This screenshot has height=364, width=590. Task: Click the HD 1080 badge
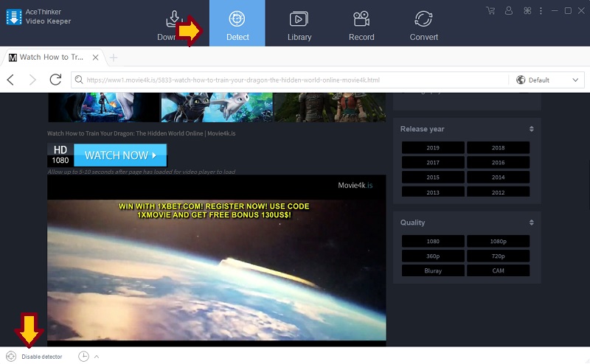click(60, 155)
